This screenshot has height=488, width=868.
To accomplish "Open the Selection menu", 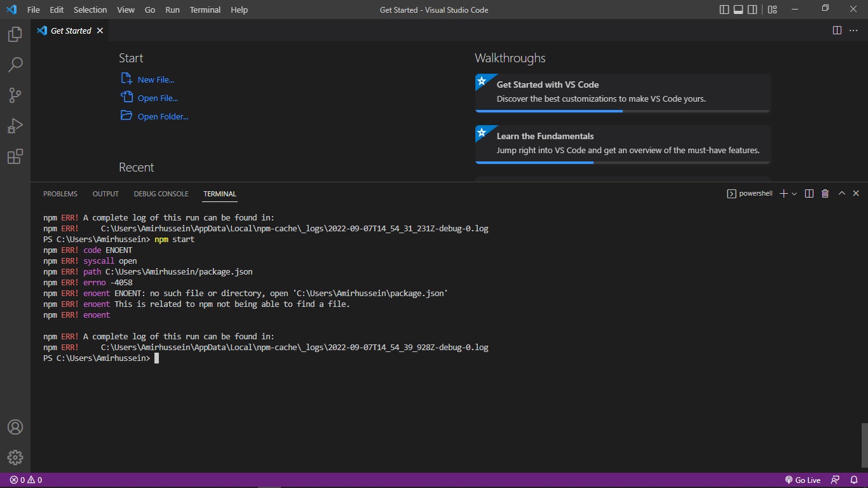I will pos(90,10).
